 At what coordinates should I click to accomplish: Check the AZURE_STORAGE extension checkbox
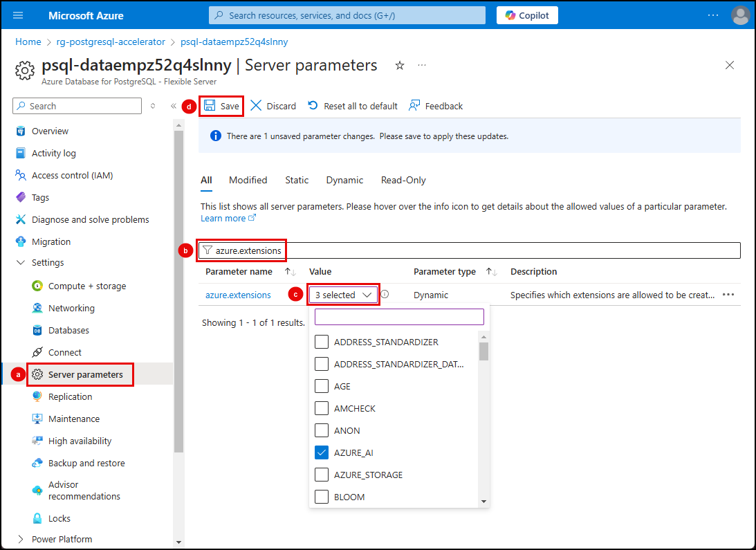[322, 475]
